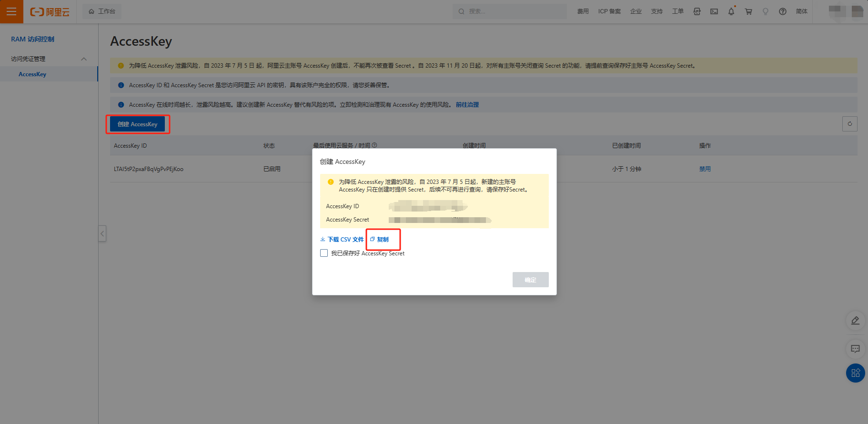
Task: Click the yellow warning icon in the top banner
Action: click(x=121, y=66)
